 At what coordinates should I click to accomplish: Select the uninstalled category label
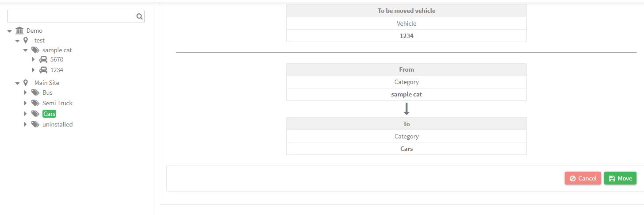(57, 124)
